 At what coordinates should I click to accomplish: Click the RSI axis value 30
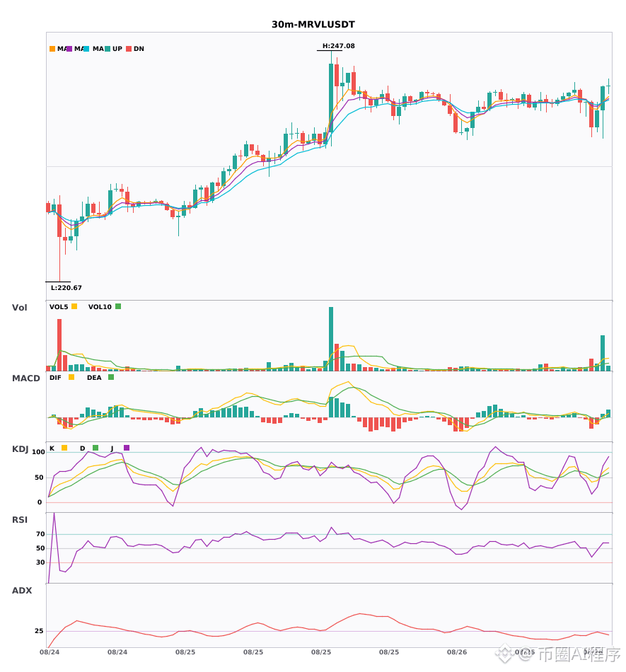pyautogui.click(x=41, y=562)
